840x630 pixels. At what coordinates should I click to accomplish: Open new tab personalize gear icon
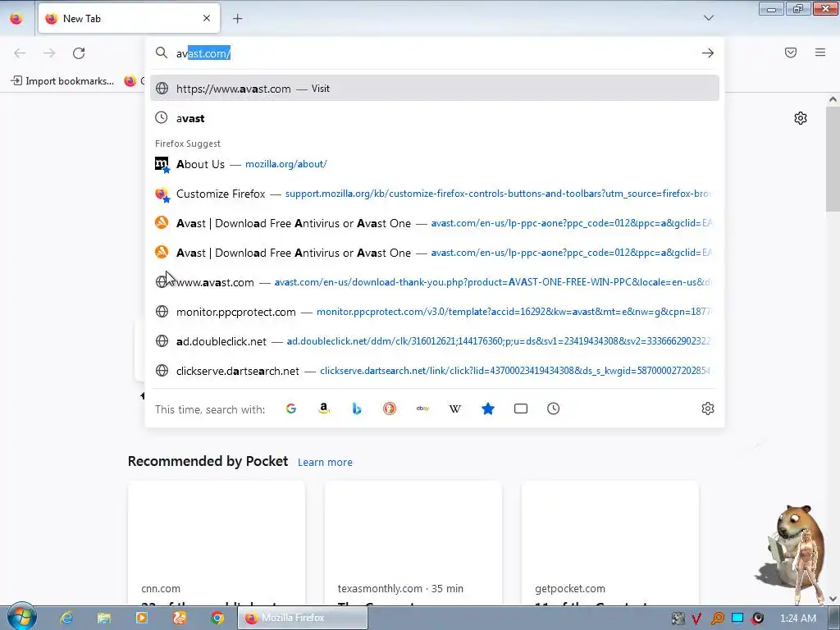coord(801,118)
